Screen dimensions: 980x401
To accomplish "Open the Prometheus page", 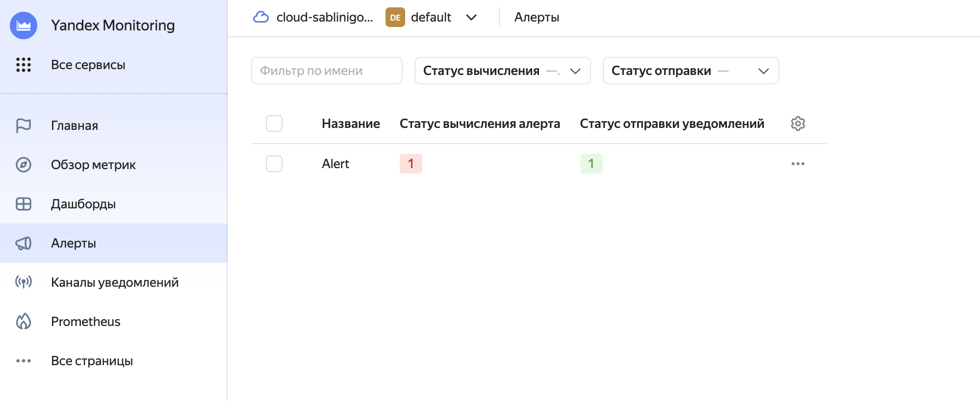I will point(114,322).
